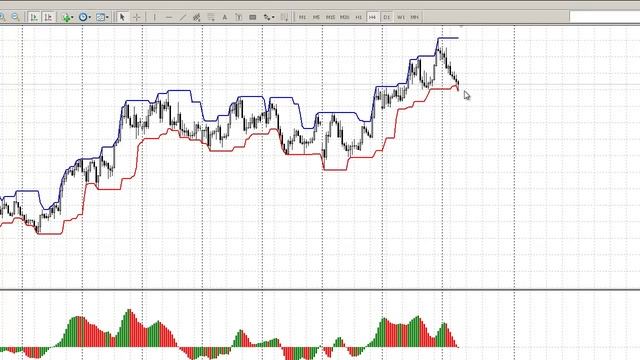Image resolution: width=640 pixels, height=360 pixels.
Task: Open the Periods clock dropdown
Action: coord(84,17)
